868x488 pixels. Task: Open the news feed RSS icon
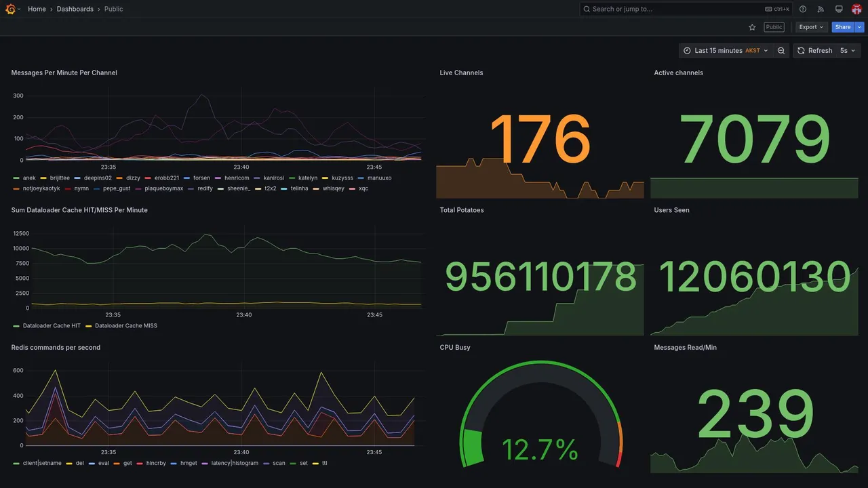pos(821,9)
